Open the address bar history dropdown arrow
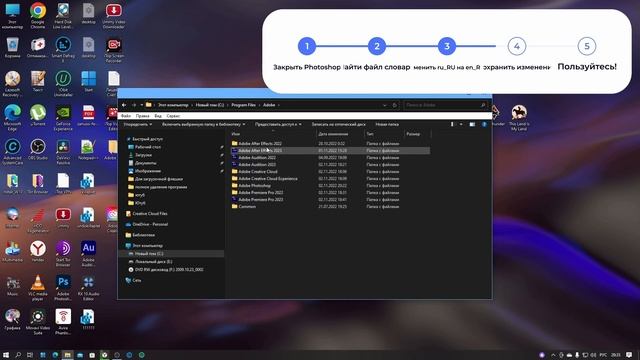Image resolution: width=640 pixels, height=360 pixels. point(384,105)
